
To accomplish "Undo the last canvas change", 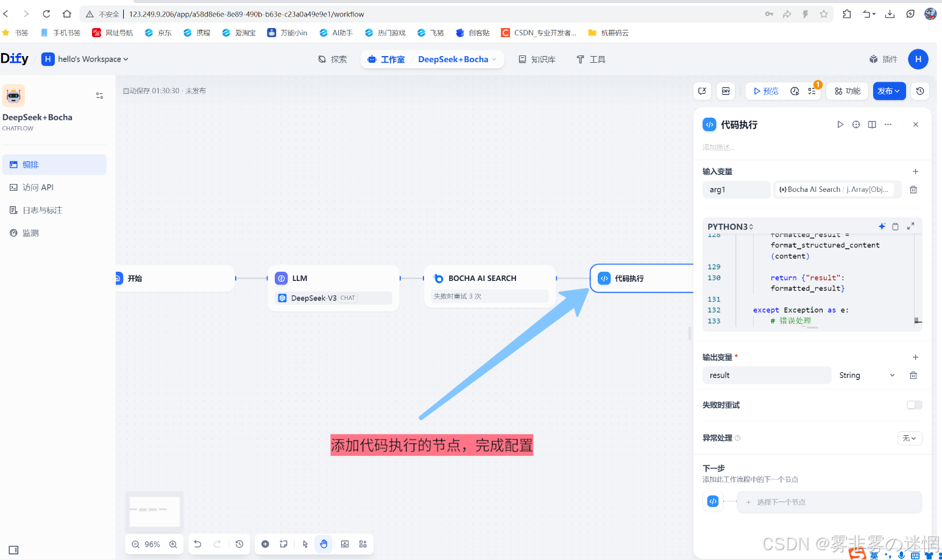I will coord(197,544).
